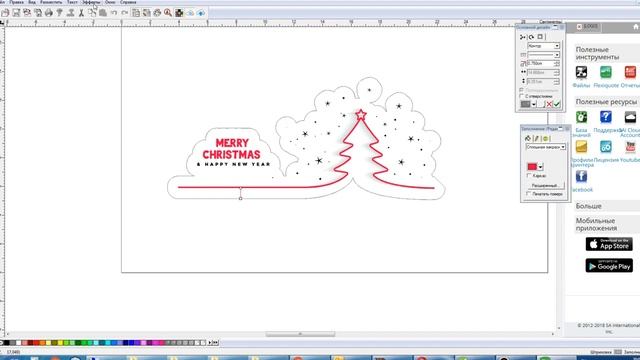Open the Справка menu
640x360 pixels.
pos(128,2)
